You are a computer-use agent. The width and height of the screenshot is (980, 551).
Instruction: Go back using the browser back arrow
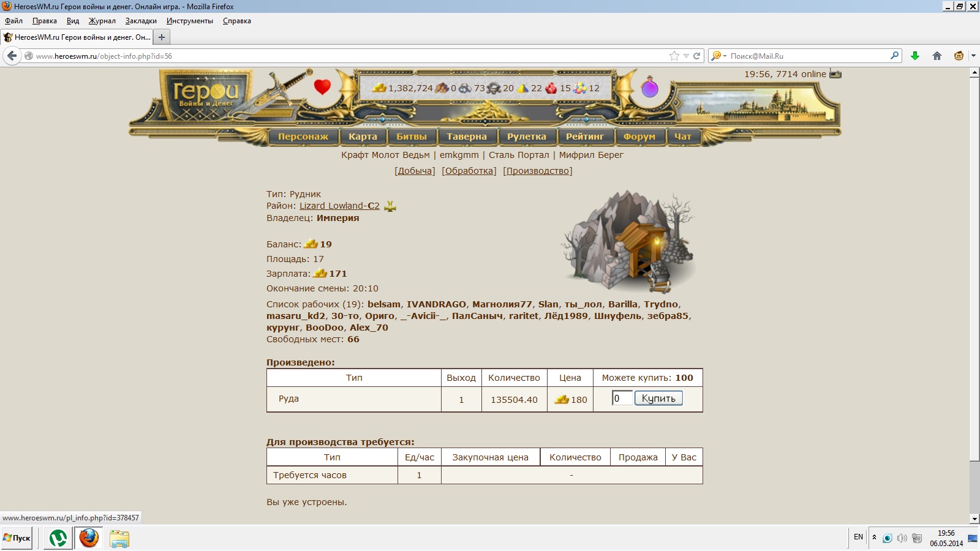pos(12,56)
